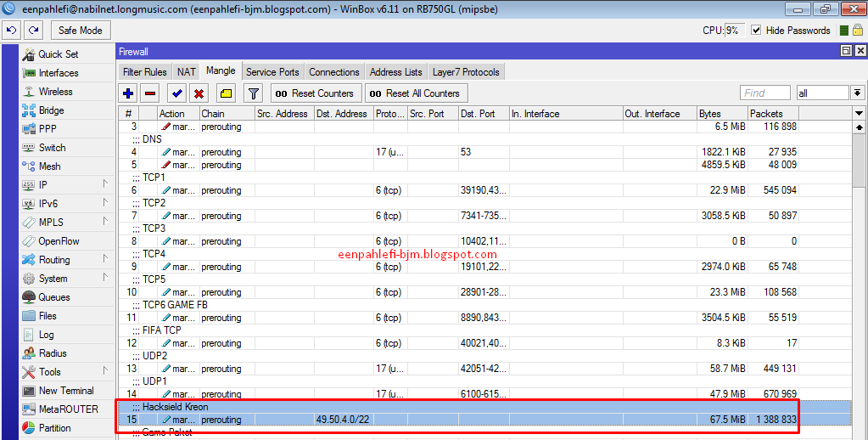This screenshot has width=868, height=440.
Task: Switch to Connections tab
Action: (333, 72)
